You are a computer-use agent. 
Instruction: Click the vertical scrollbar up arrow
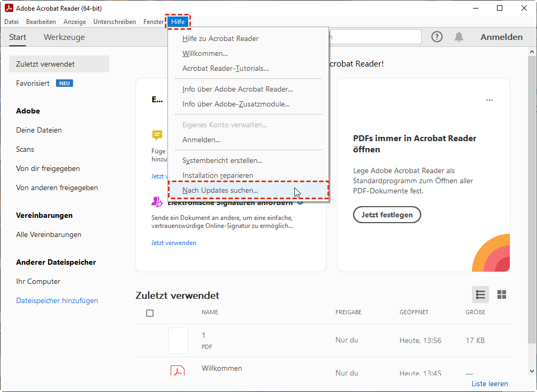532,52
